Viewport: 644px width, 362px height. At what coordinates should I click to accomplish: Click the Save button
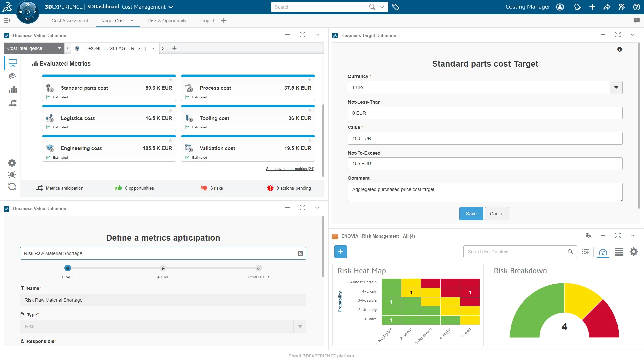pyautogui.click(x=471, y=214)
